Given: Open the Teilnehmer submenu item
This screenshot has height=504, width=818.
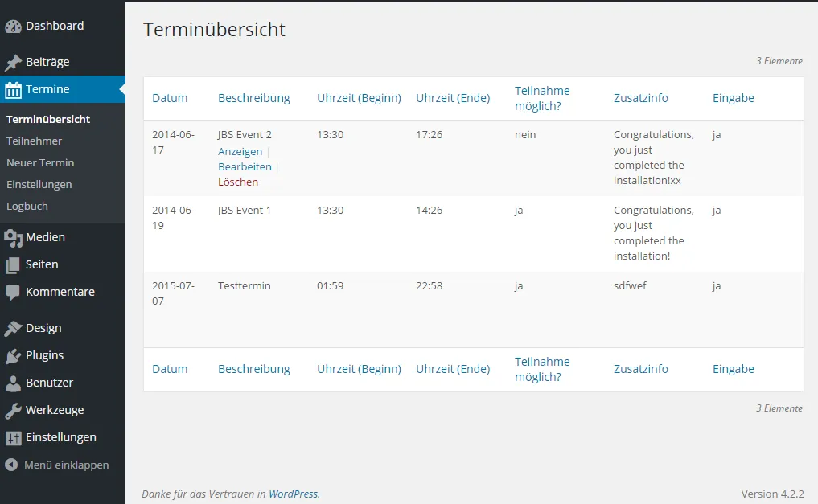Looking at the screenshot, I should pyautogui.click(x=34, y=141).
